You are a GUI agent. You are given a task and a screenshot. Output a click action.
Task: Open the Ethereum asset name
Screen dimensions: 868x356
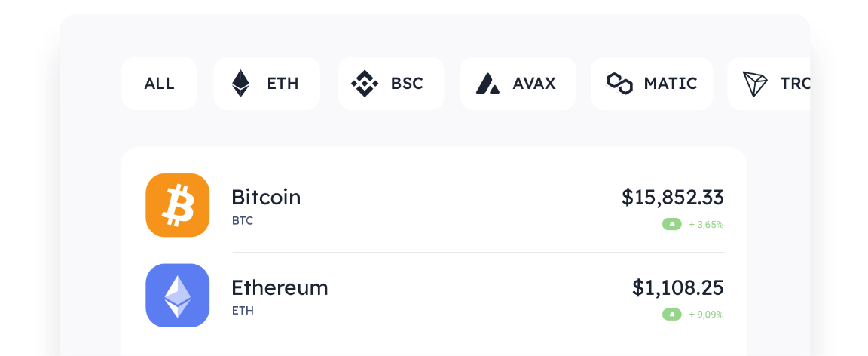tap(280, 288)
